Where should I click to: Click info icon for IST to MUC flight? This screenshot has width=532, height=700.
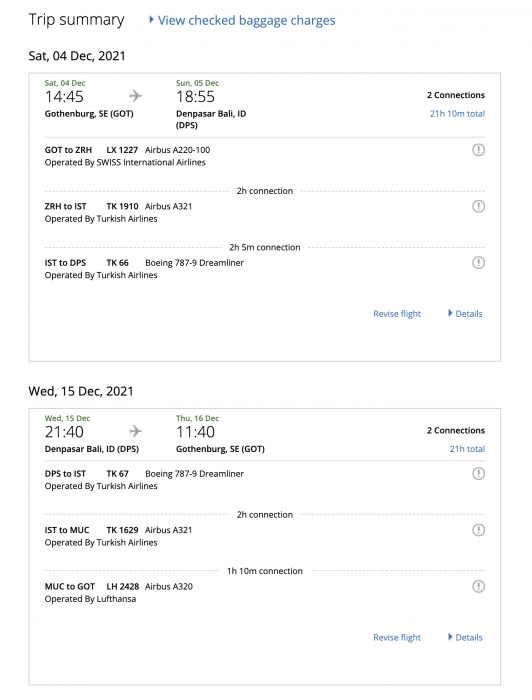[x=478, y=530]
